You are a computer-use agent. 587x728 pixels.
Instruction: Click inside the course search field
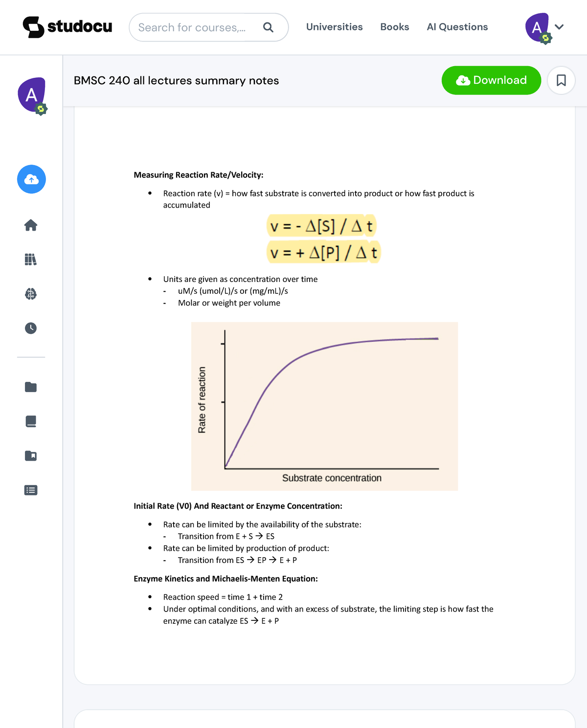point(196,27)
